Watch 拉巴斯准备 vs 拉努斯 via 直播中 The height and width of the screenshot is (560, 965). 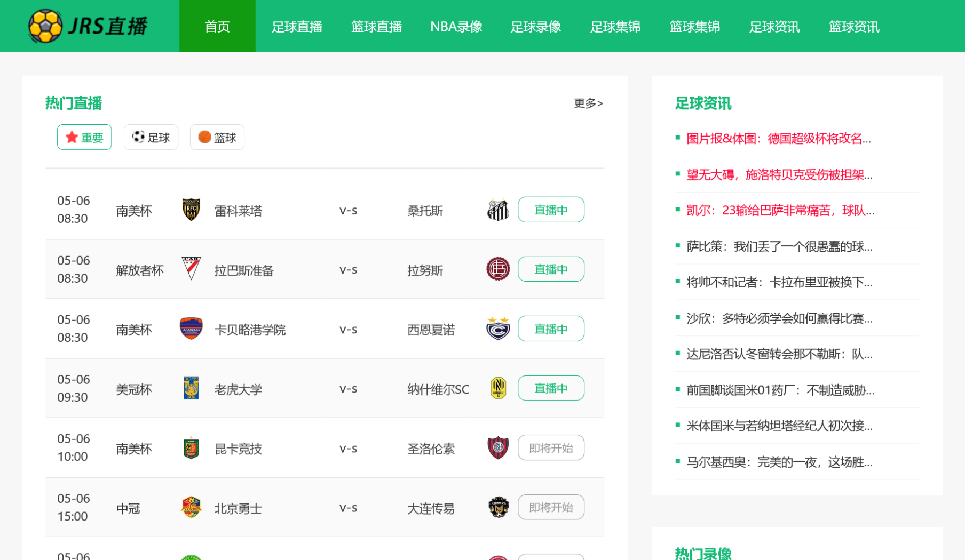(551, 269)
